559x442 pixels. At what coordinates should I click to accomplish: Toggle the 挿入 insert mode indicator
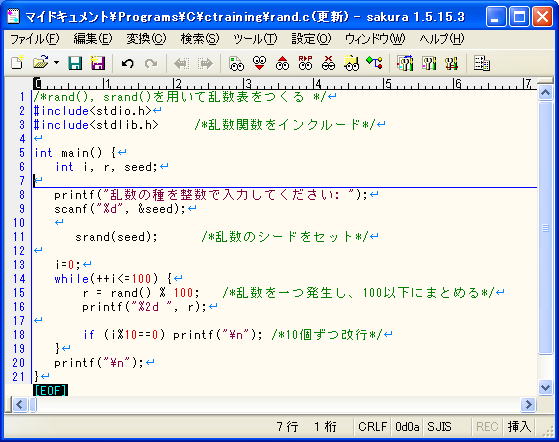[519, 427]
